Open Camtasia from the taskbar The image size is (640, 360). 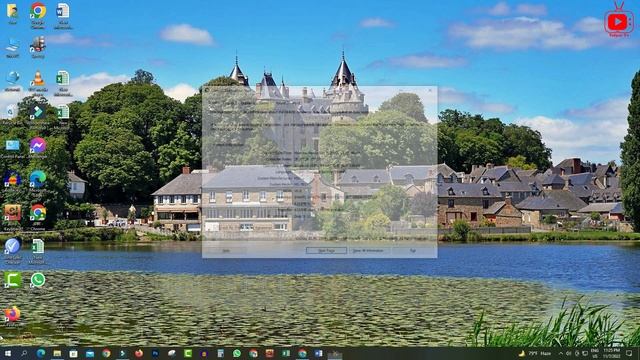click(x=188, y=353)
